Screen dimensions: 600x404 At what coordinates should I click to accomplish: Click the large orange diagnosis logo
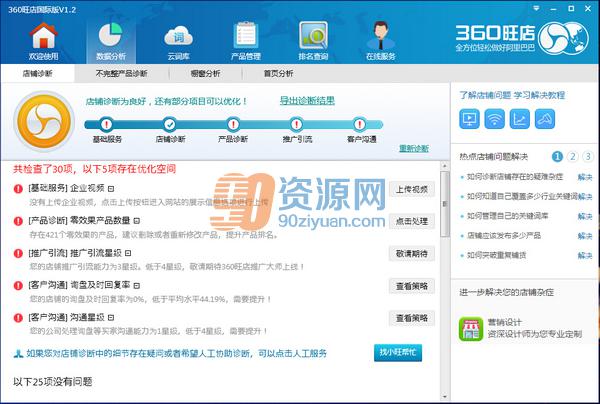[44, 121]
